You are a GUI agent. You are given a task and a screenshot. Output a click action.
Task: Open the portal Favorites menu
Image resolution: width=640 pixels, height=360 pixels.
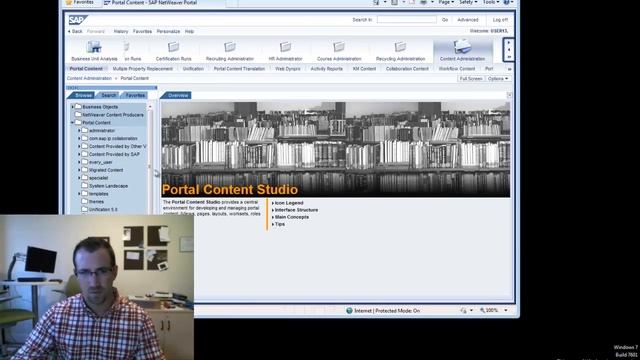coord(142,31)
